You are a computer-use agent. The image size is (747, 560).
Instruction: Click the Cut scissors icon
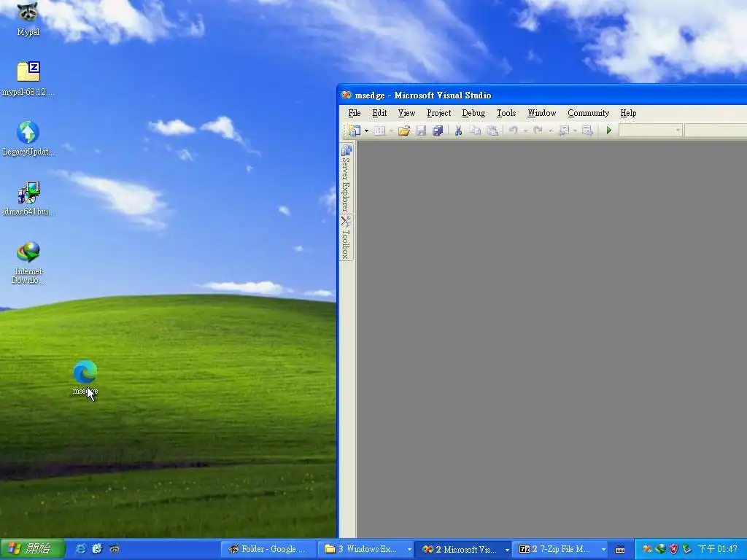[458, 131]
